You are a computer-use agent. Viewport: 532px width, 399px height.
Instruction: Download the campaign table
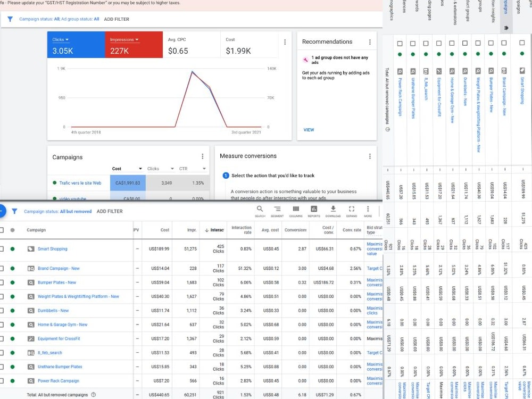(333, 211)
